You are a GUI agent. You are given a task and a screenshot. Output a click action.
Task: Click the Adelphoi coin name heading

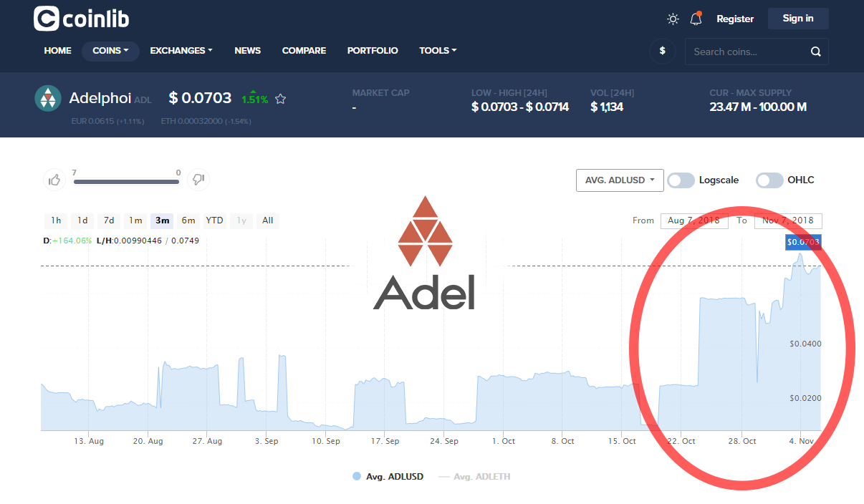(x=100, y=99)
